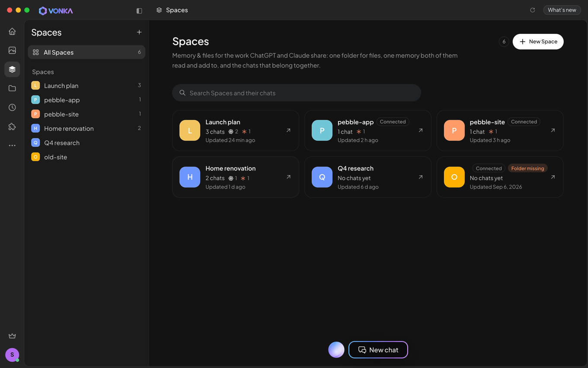Click the blue H tile on Home renovation card
This screenshot has height=368, width=588.
pyautogui.click(x=190, y=177)
